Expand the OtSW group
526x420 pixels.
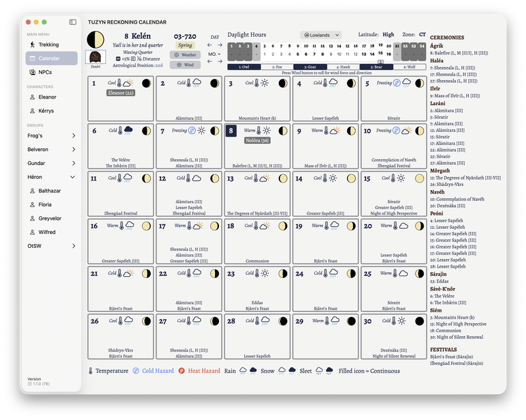pyautogui.click(x=73, y=246)
